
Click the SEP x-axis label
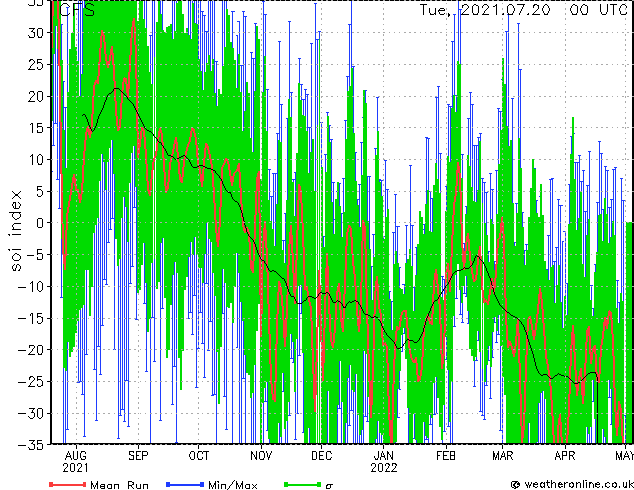coord(138,456)
